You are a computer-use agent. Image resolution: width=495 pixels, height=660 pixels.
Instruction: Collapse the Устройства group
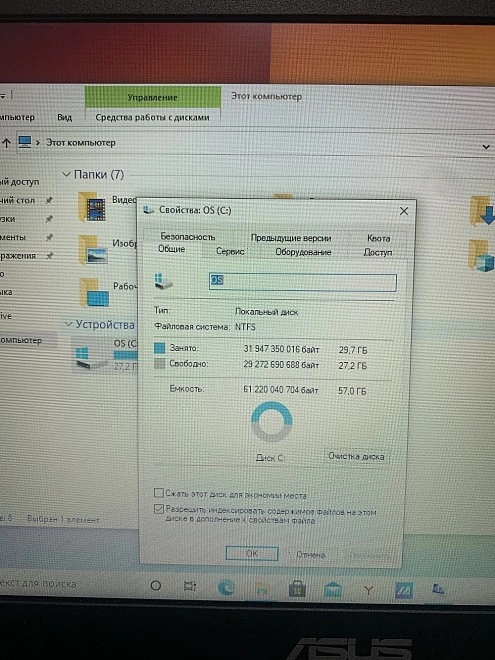click(68, 324)
